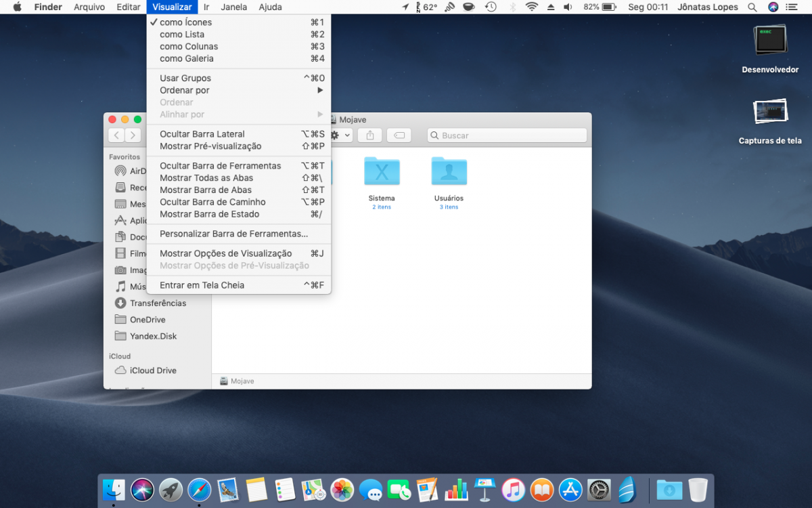Open the Janela menu
The image size is (812, 508).
point(234,7)
